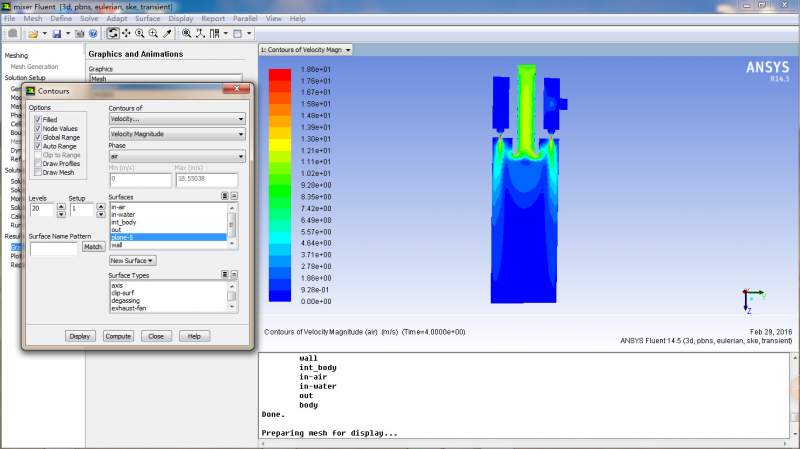Click the Zoom to Area magnifier

click(153, 34)
